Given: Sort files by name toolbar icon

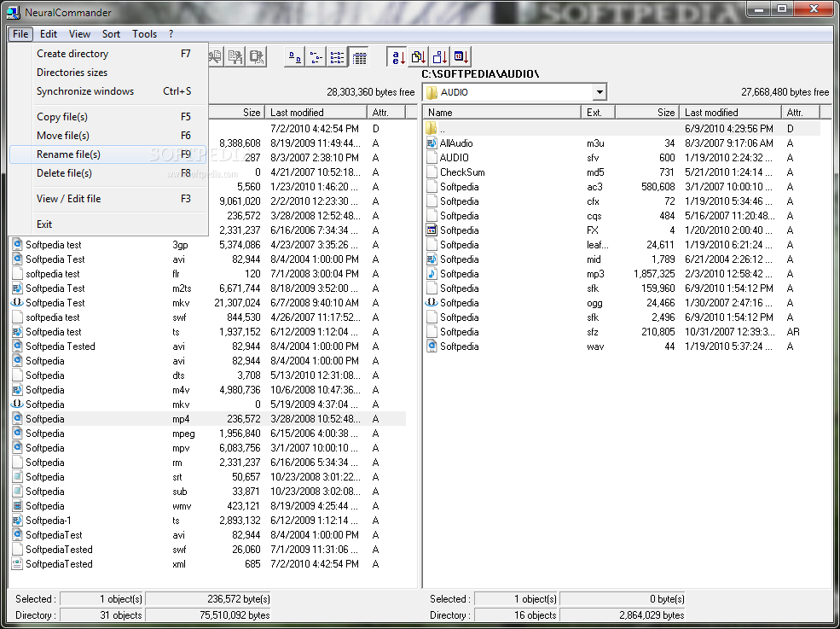Looking at the screenshot, I should (x=397, y=57).
